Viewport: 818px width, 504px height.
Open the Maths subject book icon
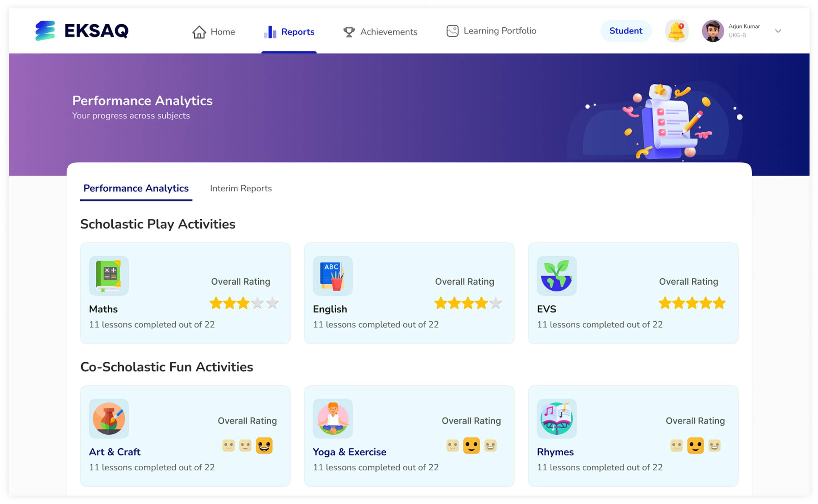(x=109, y=275)
